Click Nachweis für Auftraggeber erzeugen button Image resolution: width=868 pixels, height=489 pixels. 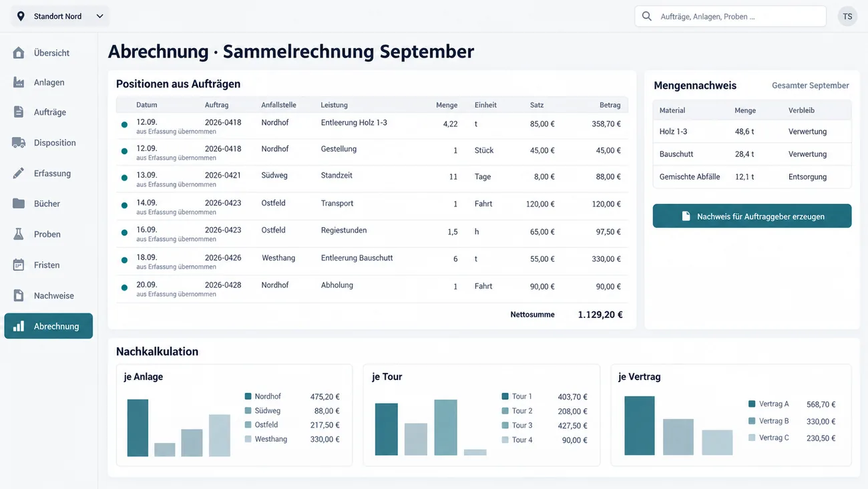752,216
